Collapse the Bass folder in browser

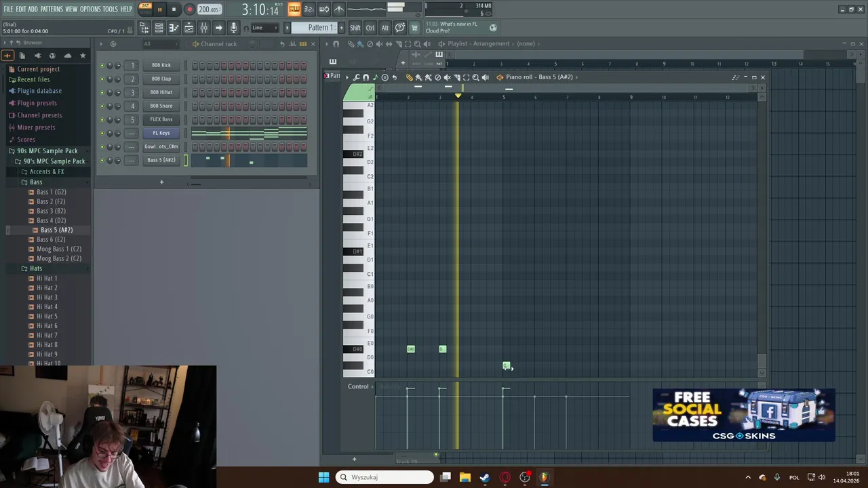pos(36,182)
